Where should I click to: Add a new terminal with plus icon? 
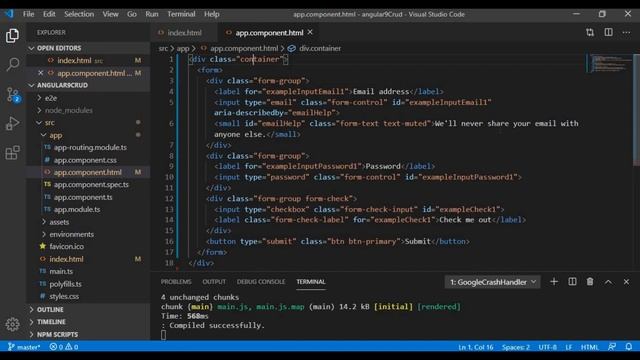click(x=554, y=282)
